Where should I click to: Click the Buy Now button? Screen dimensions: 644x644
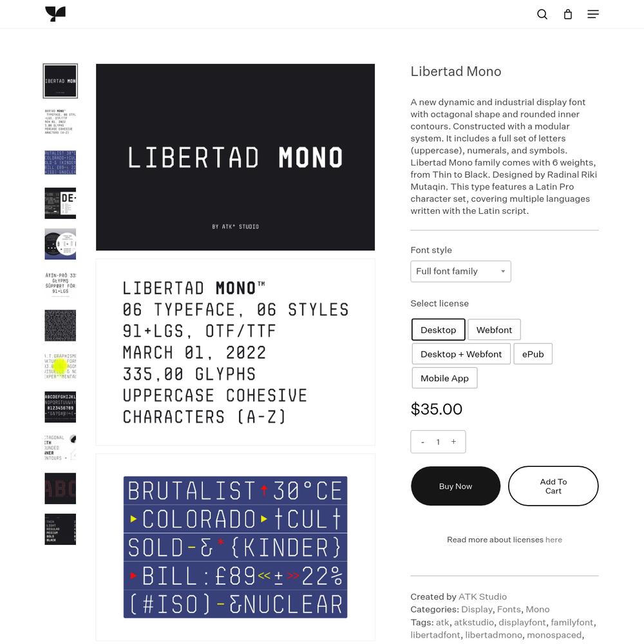pos(455,486)
